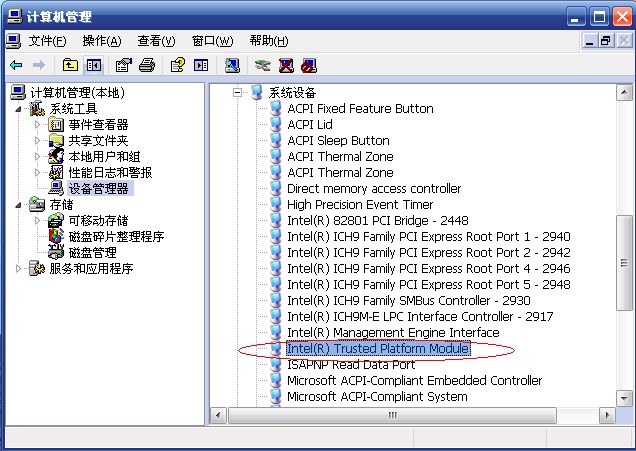Screen dimensions: 636x451
Task: Expand the 事件查看器 node
Action: (37, 125)
